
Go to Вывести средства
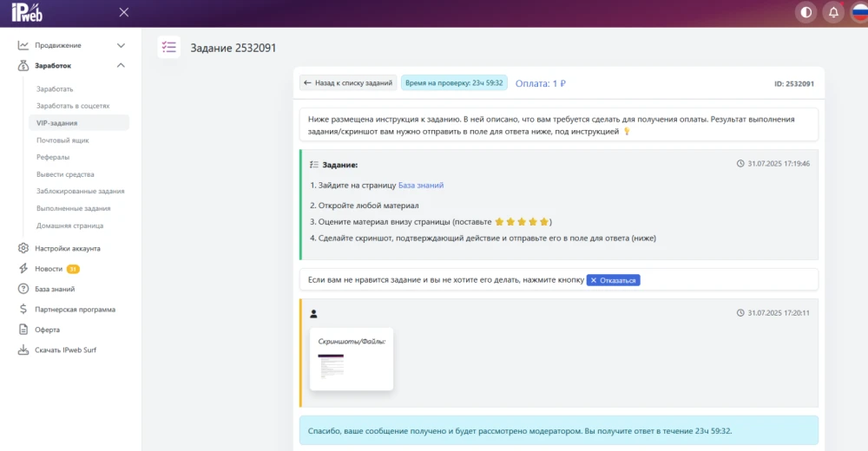coord(65,174)
